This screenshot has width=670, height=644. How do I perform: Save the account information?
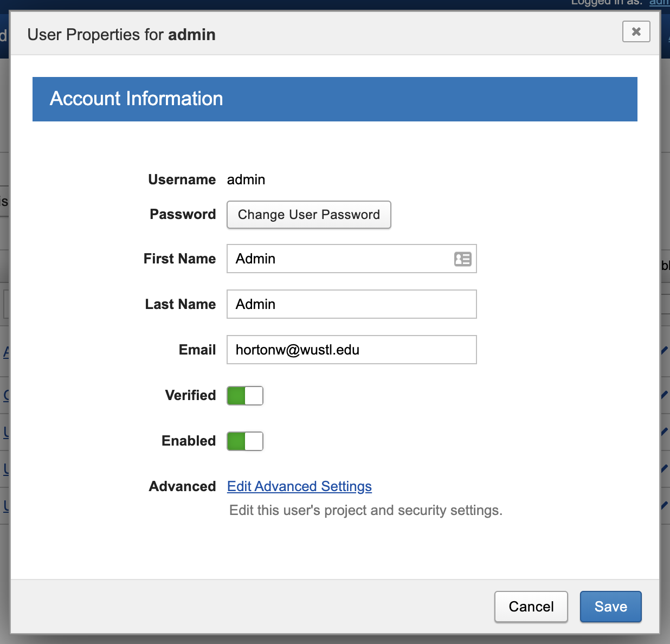(x=610, y=607)
